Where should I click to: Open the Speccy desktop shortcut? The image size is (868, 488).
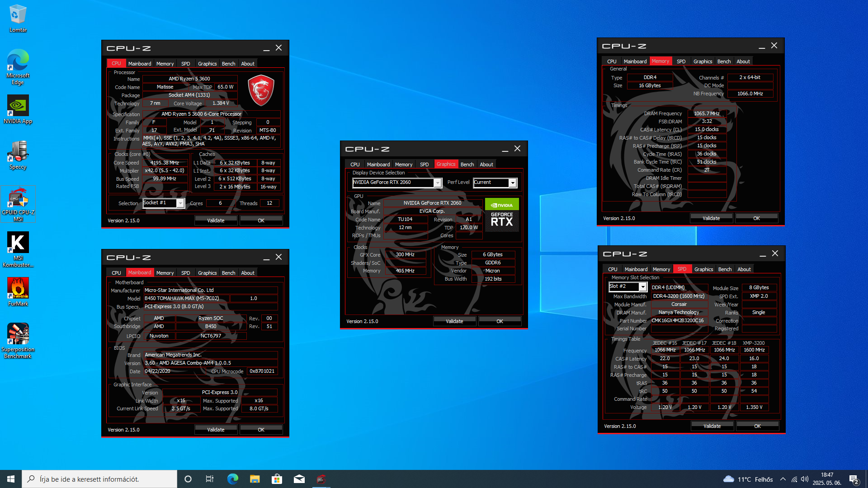point(18,155)
